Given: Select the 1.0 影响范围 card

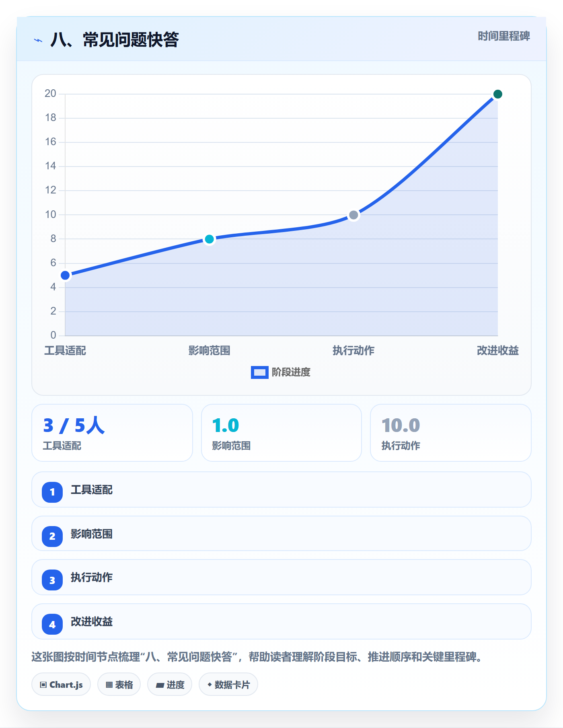Looking at the screenshot, I should 281,433.
